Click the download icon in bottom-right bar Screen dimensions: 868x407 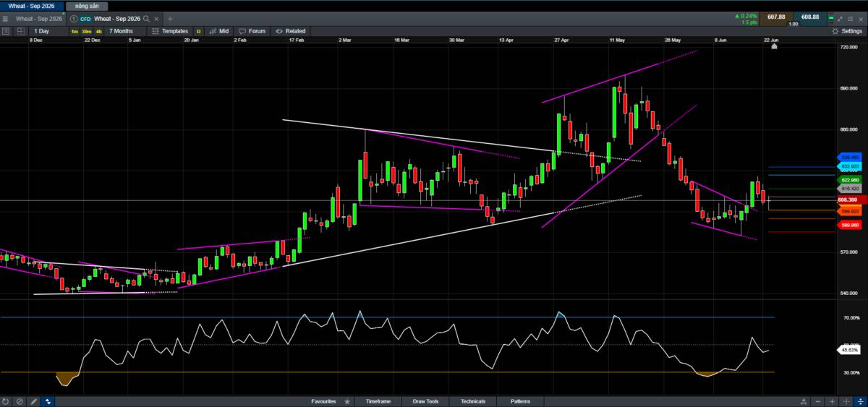(x=804, y=401)
